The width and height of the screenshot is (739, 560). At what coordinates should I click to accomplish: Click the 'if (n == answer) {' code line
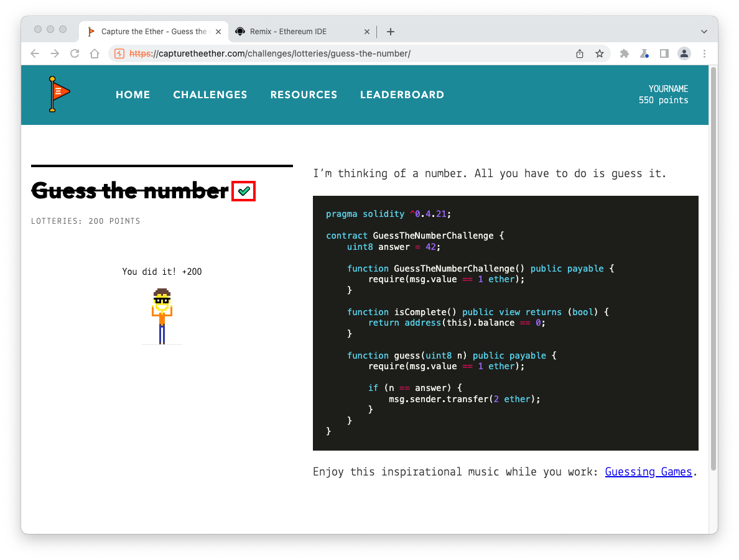tap(415, 388)
